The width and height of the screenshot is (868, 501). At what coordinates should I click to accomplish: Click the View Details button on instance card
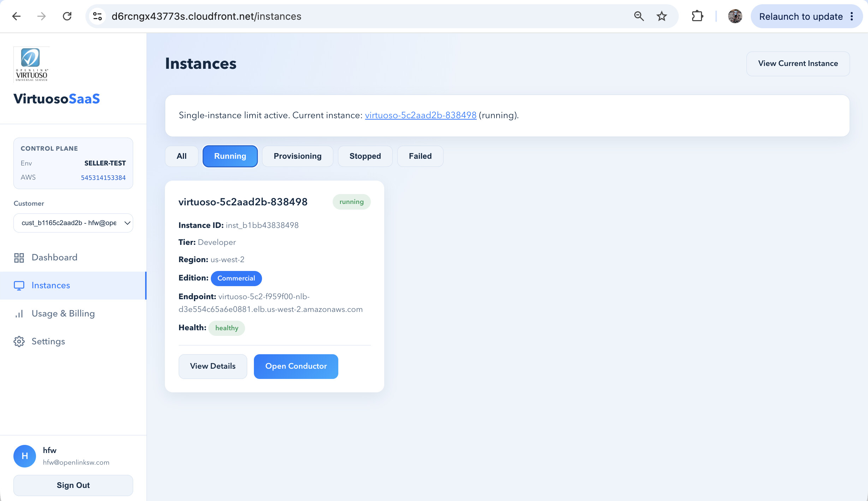pos(213,366)
